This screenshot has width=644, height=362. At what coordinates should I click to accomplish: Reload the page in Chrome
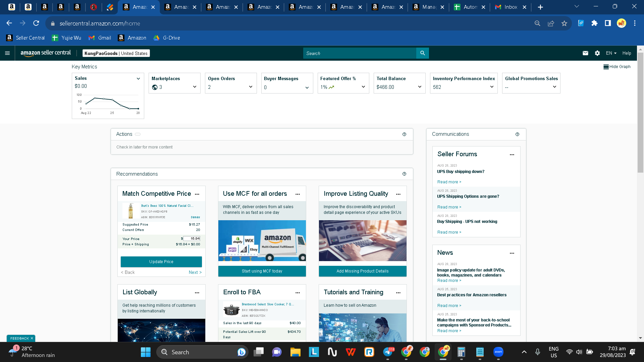coord(36,23)
